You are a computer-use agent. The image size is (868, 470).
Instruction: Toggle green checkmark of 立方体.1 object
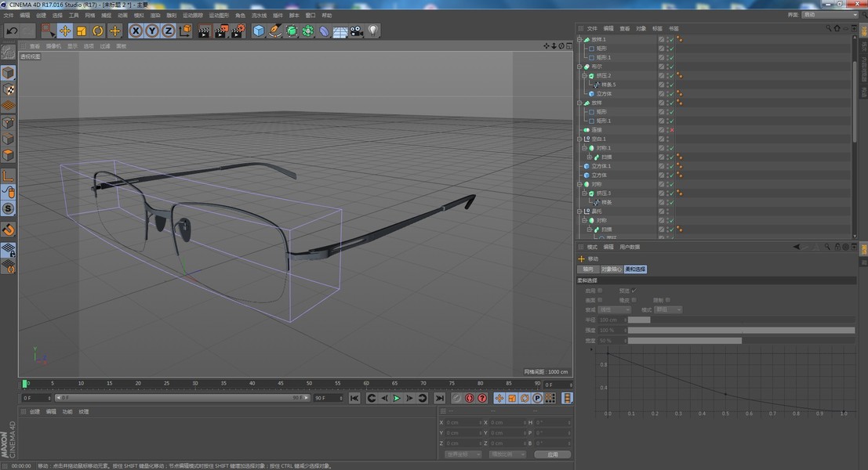pos(671,166)
